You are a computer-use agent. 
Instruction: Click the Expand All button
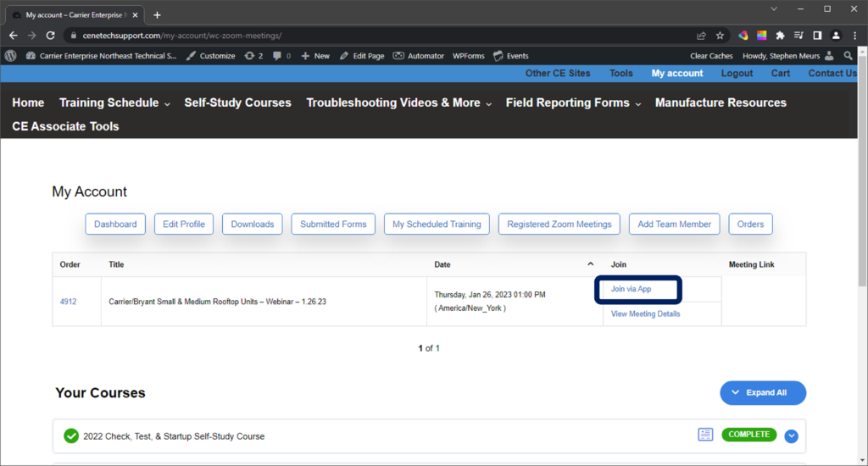[763, 392]
